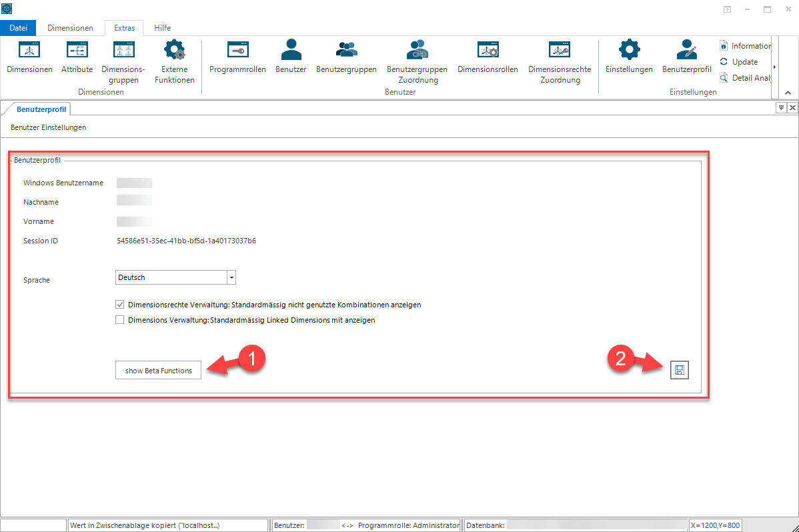799x532 pixels.
Task: Expand the ribbon overflow arrow
Action: 774,67
